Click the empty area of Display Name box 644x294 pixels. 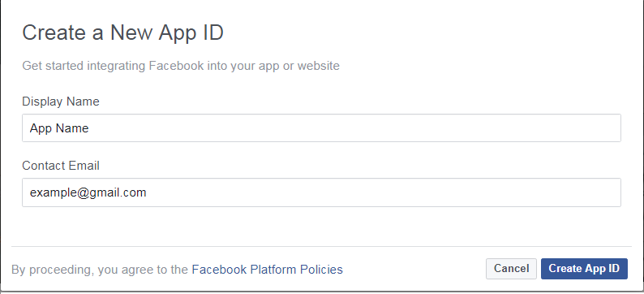pos(353,128)
